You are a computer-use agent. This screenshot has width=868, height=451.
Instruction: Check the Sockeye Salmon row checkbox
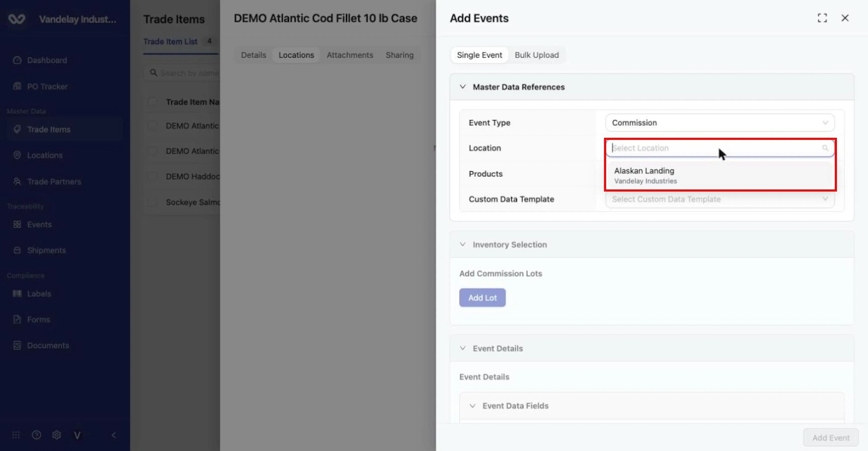click(x=152, y=202)
